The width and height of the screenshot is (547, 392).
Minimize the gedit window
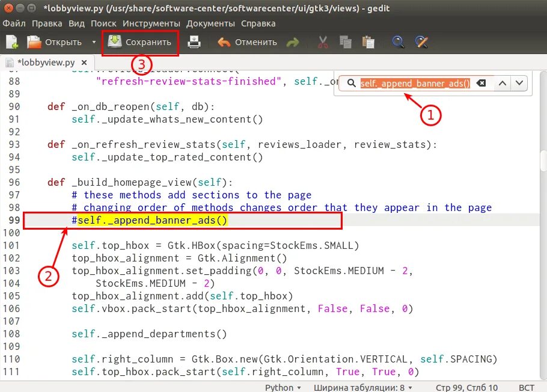pyautogui.click(x=20, y=8)
